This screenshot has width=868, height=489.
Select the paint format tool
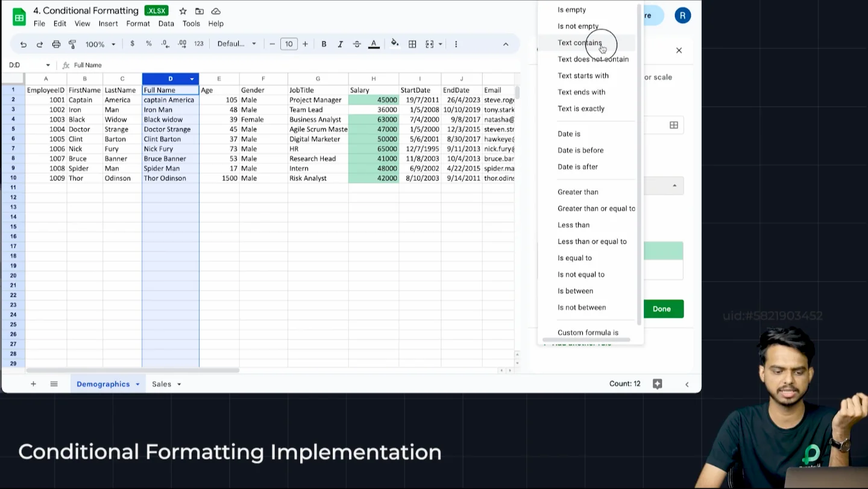72,44
